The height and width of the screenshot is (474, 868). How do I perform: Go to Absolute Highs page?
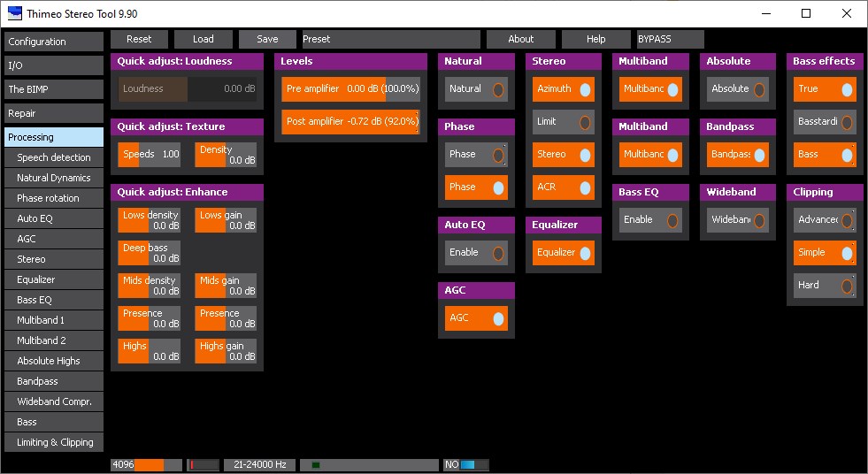[x=54, y=361]
